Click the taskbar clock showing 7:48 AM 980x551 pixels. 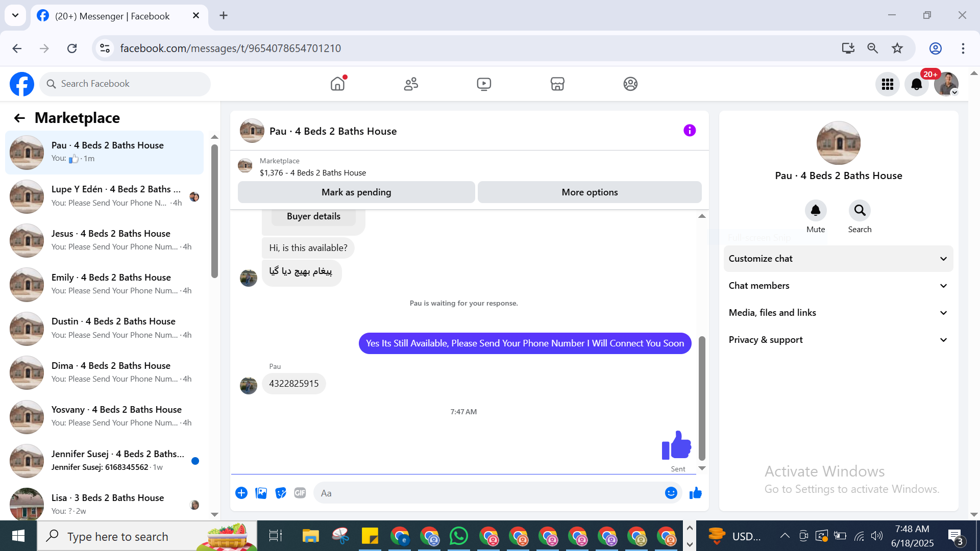pyautogui.click(x=912, y=536)
